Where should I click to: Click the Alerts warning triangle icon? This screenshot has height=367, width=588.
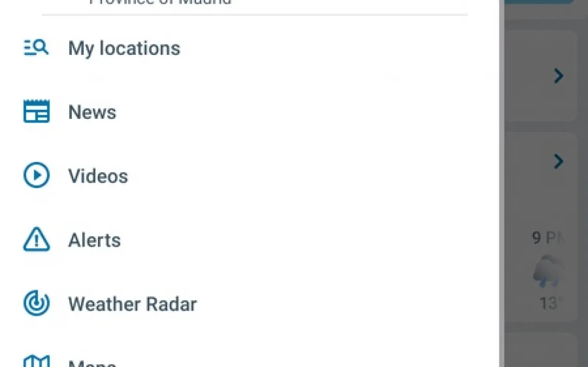[x=36, y=240]
